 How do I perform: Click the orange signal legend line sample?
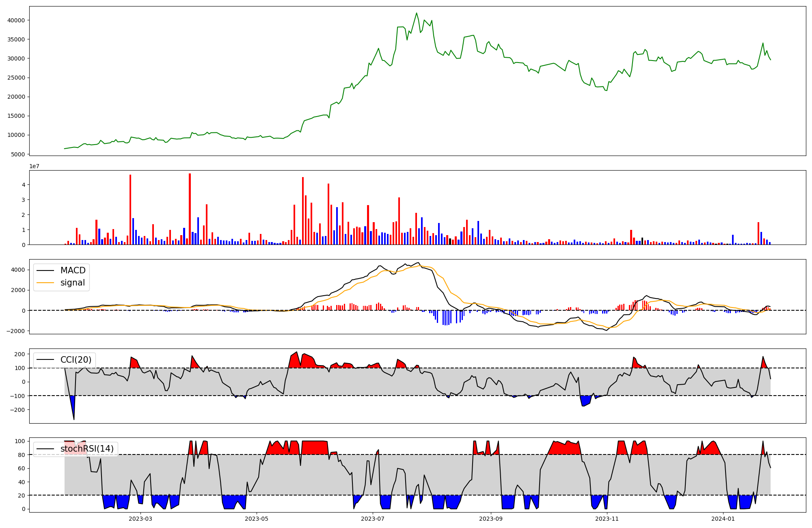coord(45,283)
